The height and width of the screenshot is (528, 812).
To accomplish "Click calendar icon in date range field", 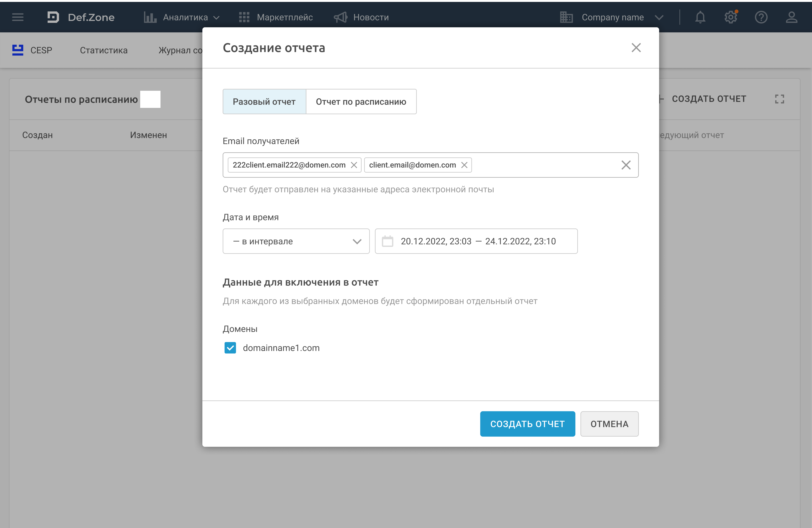I will pyautogui.click(x=387, y=241).
